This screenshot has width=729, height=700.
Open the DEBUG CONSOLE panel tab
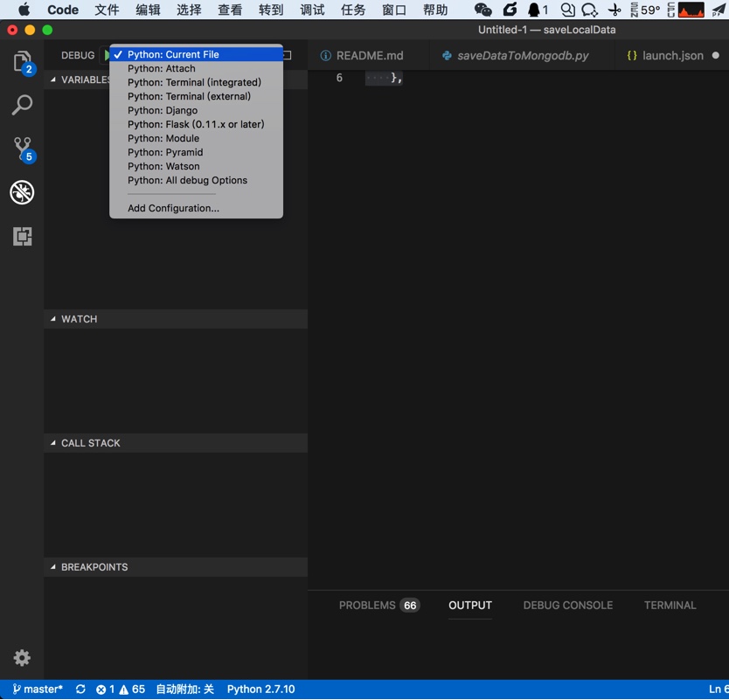point(567,605)
